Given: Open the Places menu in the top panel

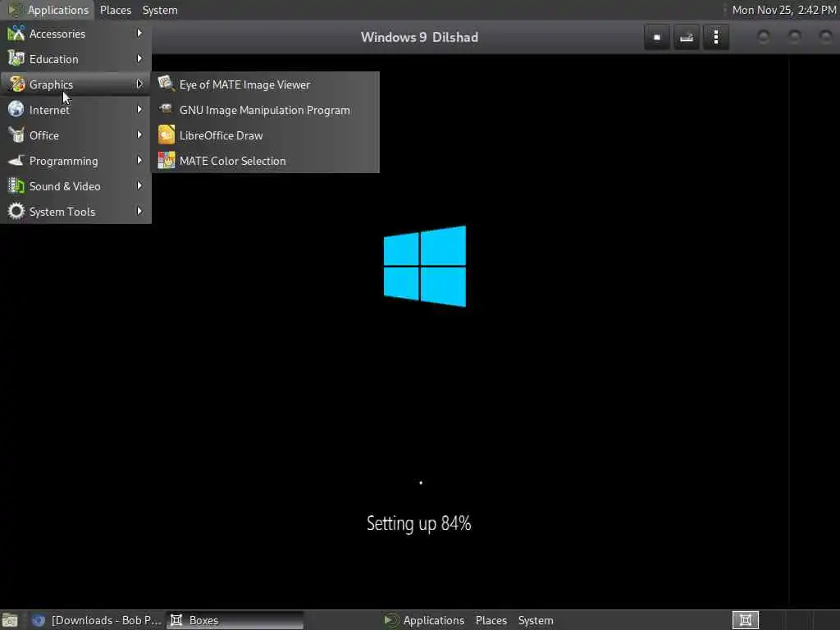Looking at the screenshot, I should click(115, 10).
